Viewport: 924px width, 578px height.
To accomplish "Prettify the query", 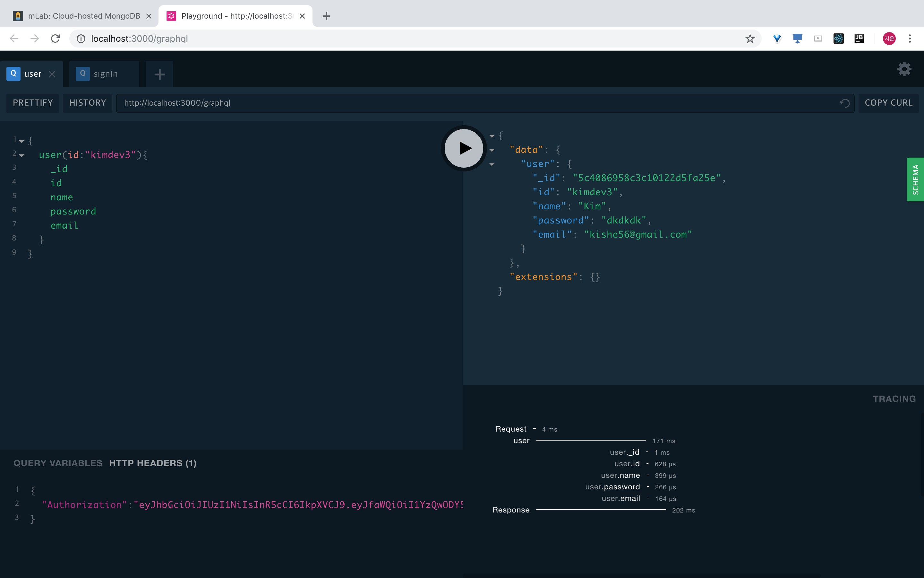I will (x=33, y=103).
